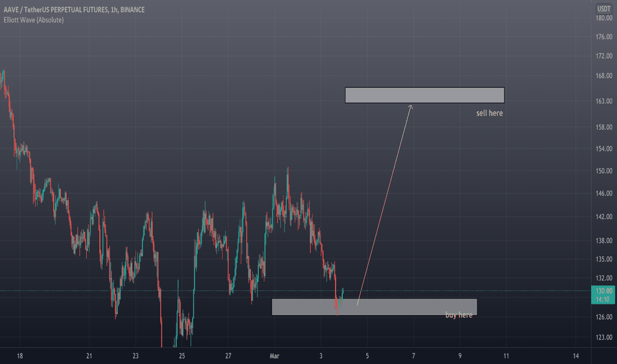Click the 180.00 price axis label
The width and height of the screenshot is (617, 364).
coord(604,18)
